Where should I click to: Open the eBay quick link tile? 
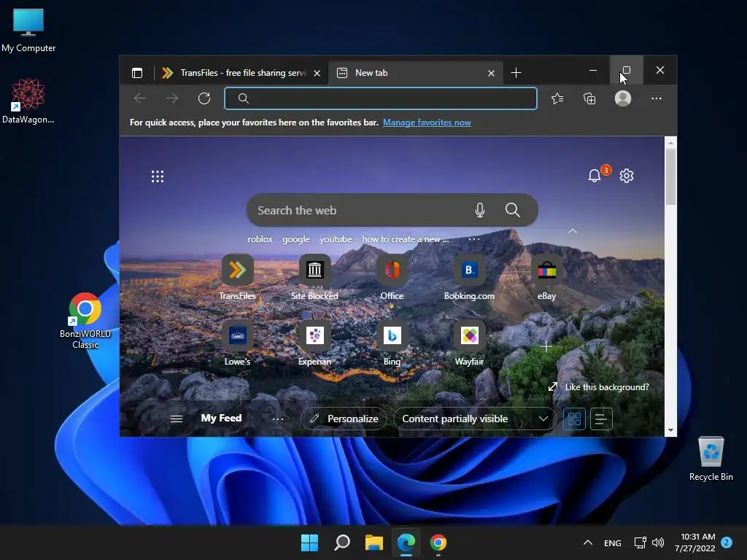click(x=546, y=277)
